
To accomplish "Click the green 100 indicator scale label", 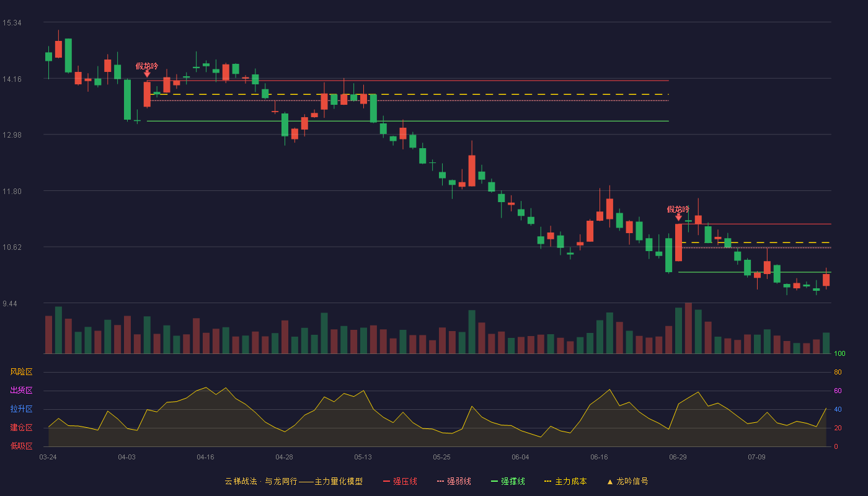I will tap(840, 354).
